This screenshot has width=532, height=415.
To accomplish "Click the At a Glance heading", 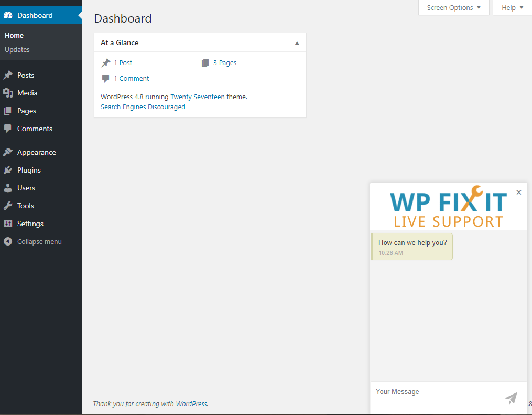I will click(x=120, y=43).
